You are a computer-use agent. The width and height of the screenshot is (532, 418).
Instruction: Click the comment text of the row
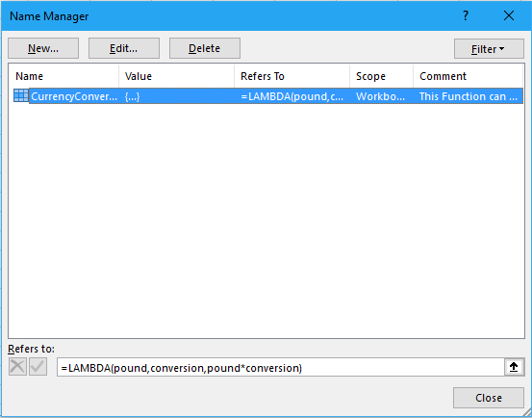469,96
